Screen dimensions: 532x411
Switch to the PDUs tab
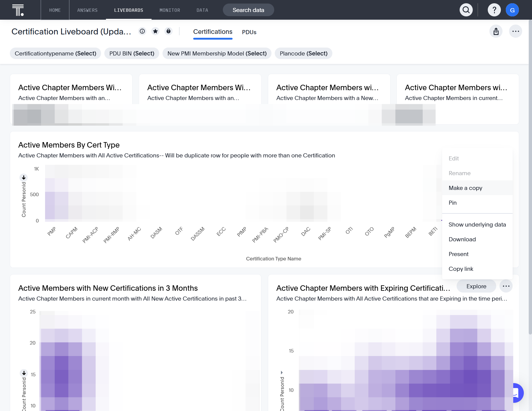pos(249,32)
